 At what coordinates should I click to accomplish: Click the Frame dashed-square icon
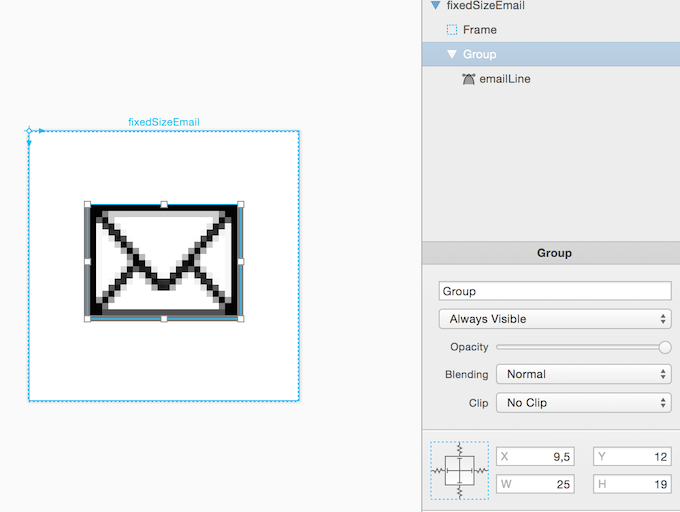(x=451, y=29)
